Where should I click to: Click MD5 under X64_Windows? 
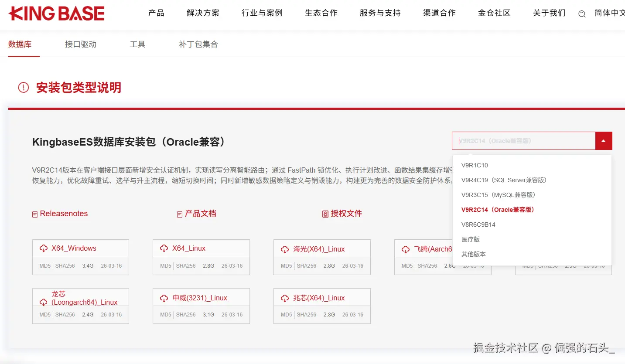coord(45,266)
